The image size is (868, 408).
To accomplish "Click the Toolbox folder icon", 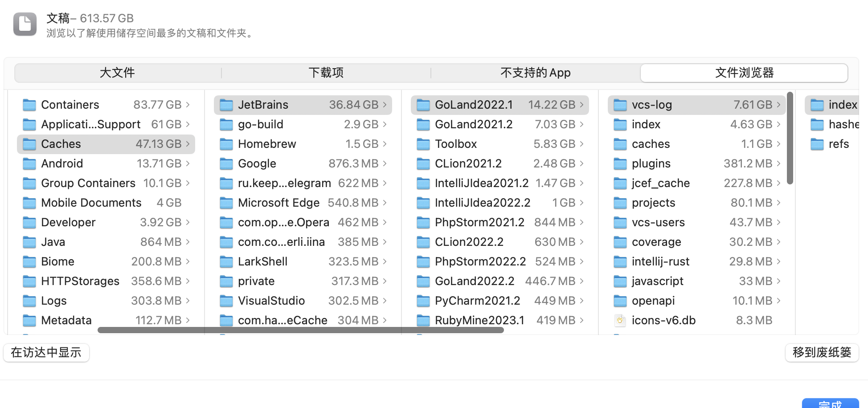I will pos(423,144).
